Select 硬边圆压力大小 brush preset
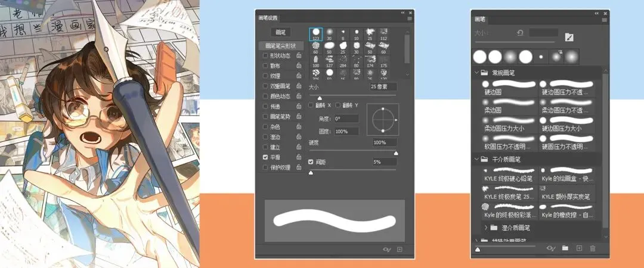Viewport: 644px width, 268px height. 567,123
